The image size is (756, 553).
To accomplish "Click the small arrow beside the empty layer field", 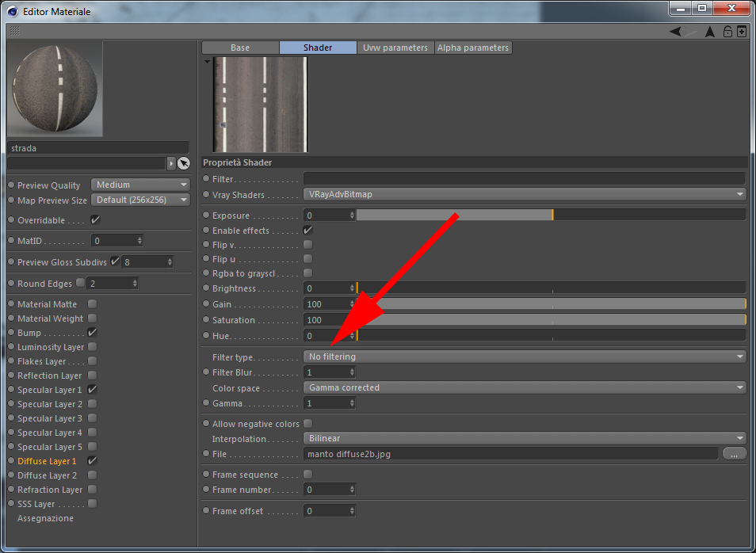I will [171, 163].
